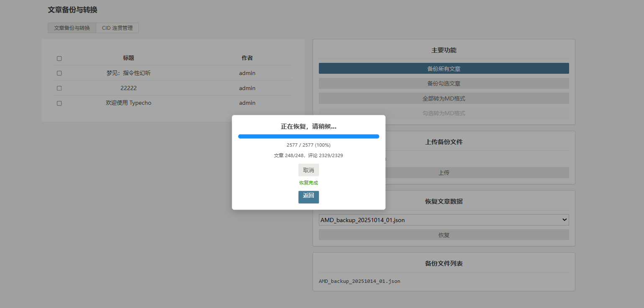
Task: Toggle the select-all checkbox in table header
Action: [59, 58]
